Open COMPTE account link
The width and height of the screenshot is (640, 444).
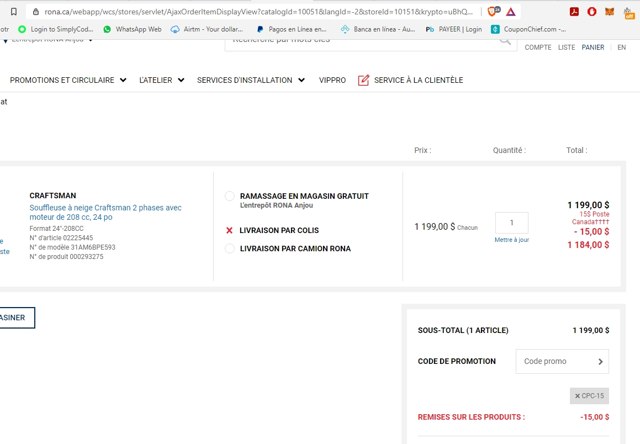coord(538,47)
